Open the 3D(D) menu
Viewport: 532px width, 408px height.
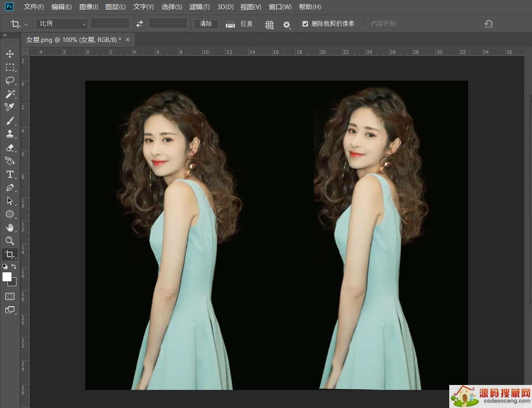click(225, 7)
